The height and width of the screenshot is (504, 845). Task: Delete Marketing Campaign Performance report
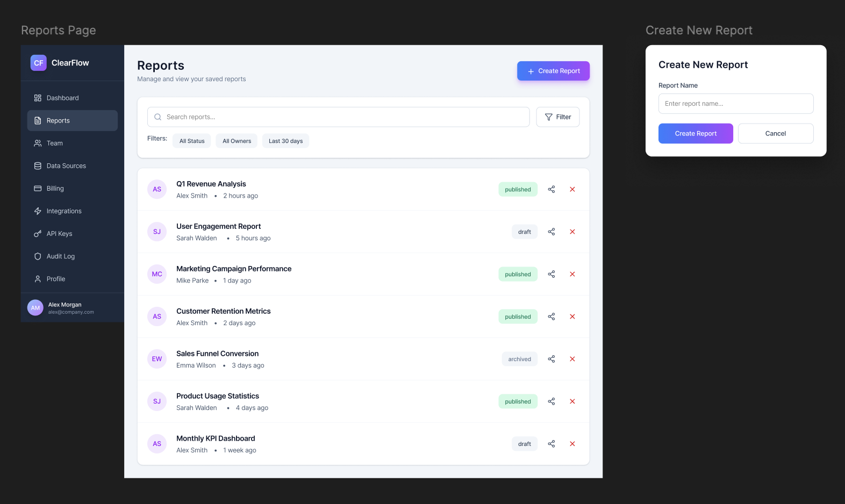(x=572, y=274)
